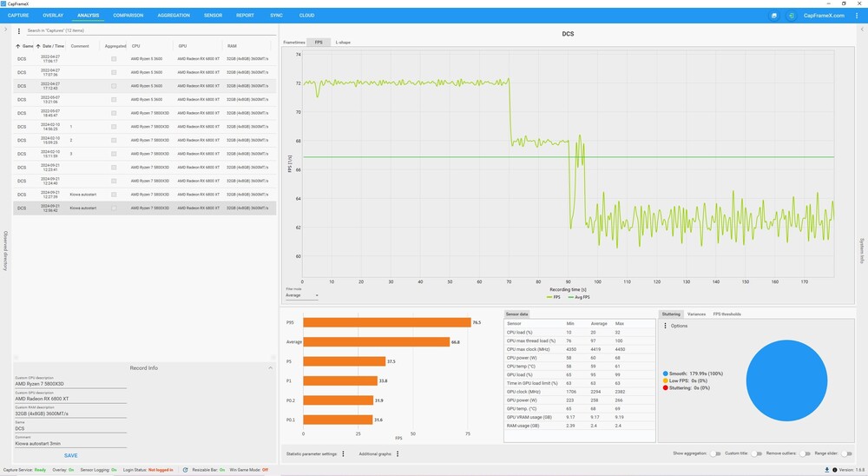Open the captures list three-dot menu
This screenshot has height=476, width=868.
coord(19,31)
